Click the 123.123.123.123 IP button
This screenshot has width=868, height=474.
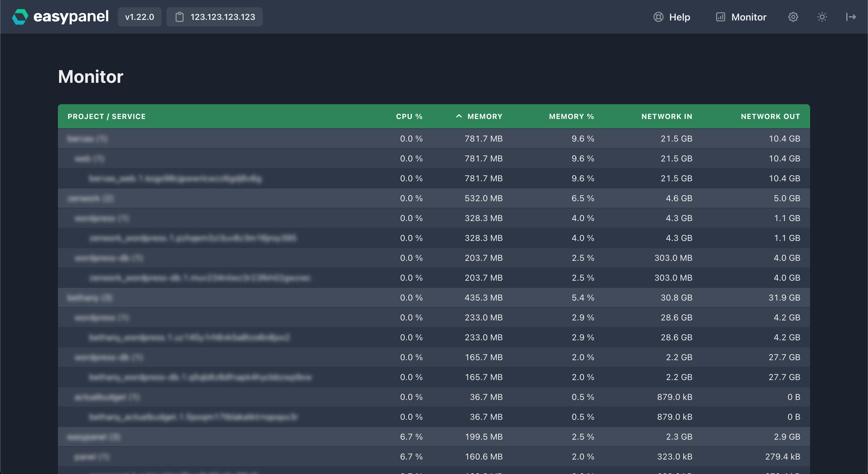coord(214,17)
